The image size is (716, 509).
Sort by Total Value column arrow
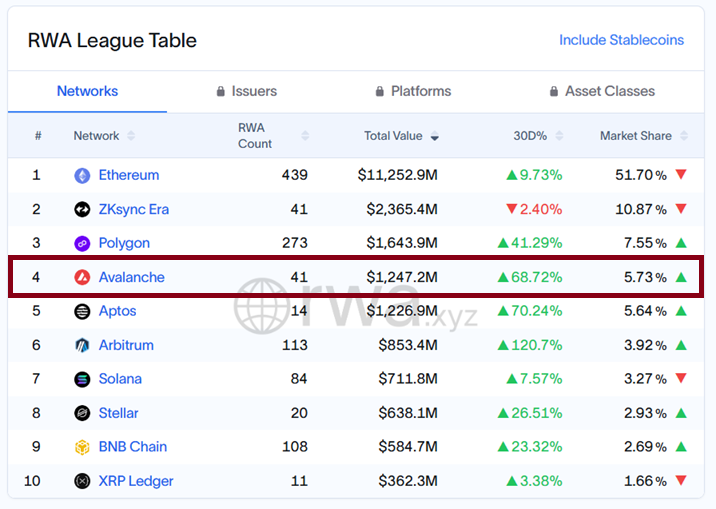(435, 136)
